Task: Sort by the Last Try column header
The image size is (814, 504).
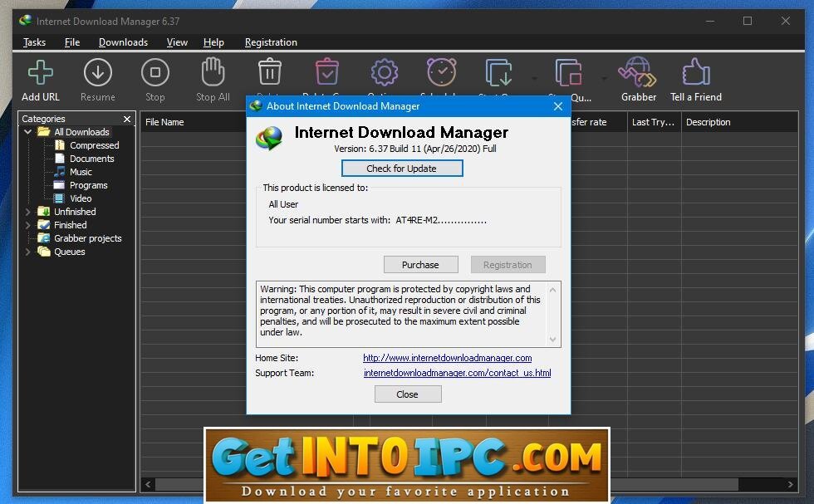Action: 655,122
